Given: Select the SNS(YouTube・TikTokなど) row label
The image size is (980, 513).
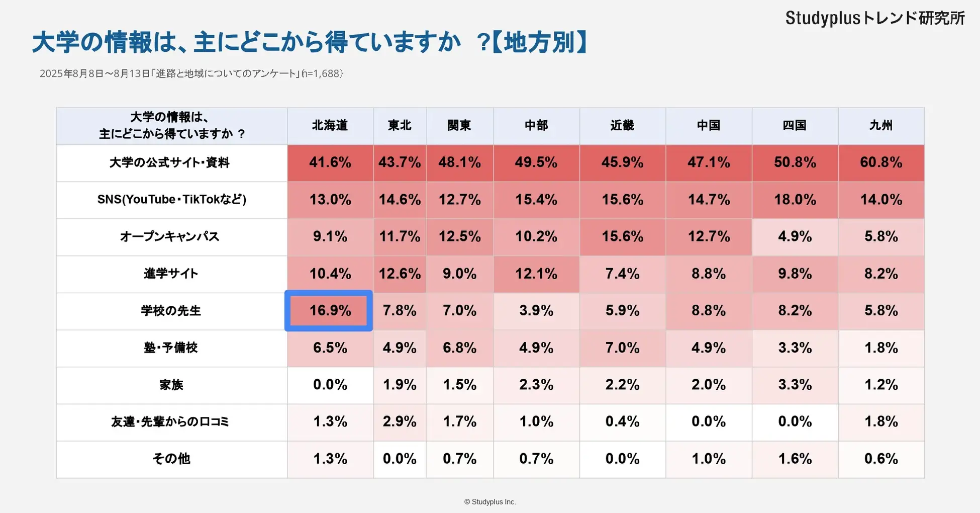Looking at the screenshot, I should click(x=171, y=200).
